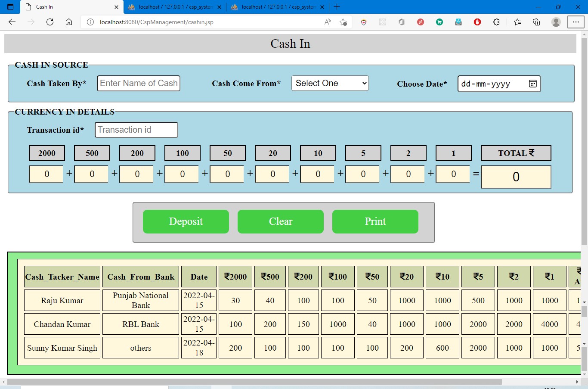The image size is (588, 389).
Task: Open the Favorites list icon
Action: (x=517, y=22)
